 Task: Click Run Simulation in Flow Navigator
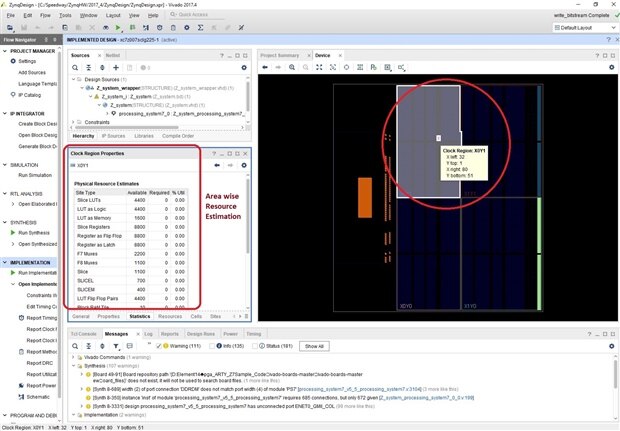(34, 175)
